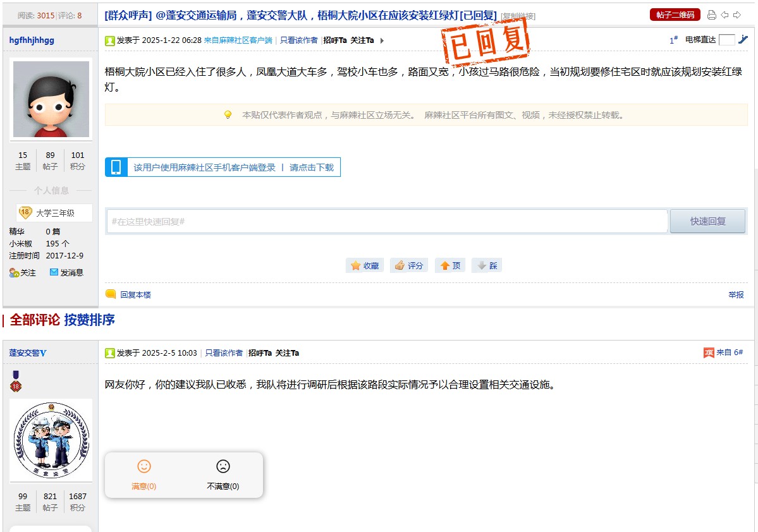Click 关注 under hgfhhjhhgg info
Viewport: 758px width, 532px height.
tap(23, 272)
